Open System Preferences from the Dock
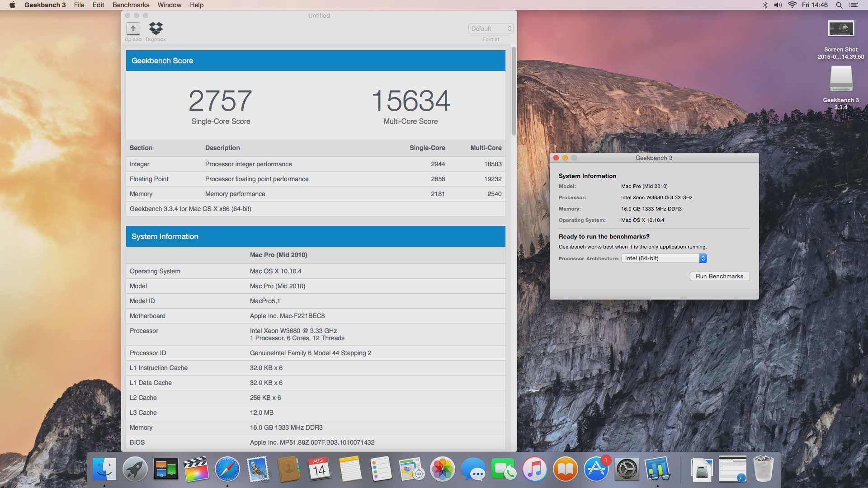This screenshot has width=868, height=488. (627, 469)
